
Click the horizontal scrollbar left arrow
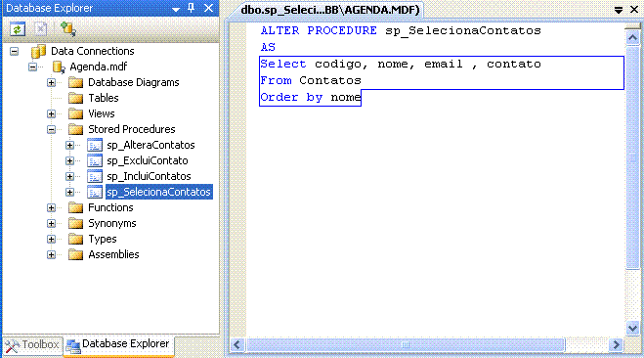(237, 344)
